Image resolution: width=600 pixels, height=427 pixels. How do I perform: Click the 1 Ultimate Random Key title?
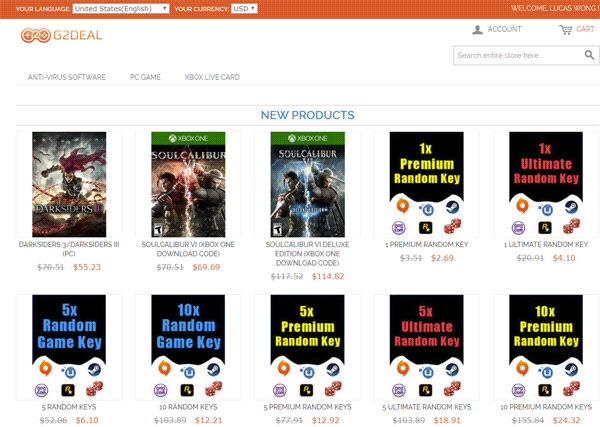point(546,244)
